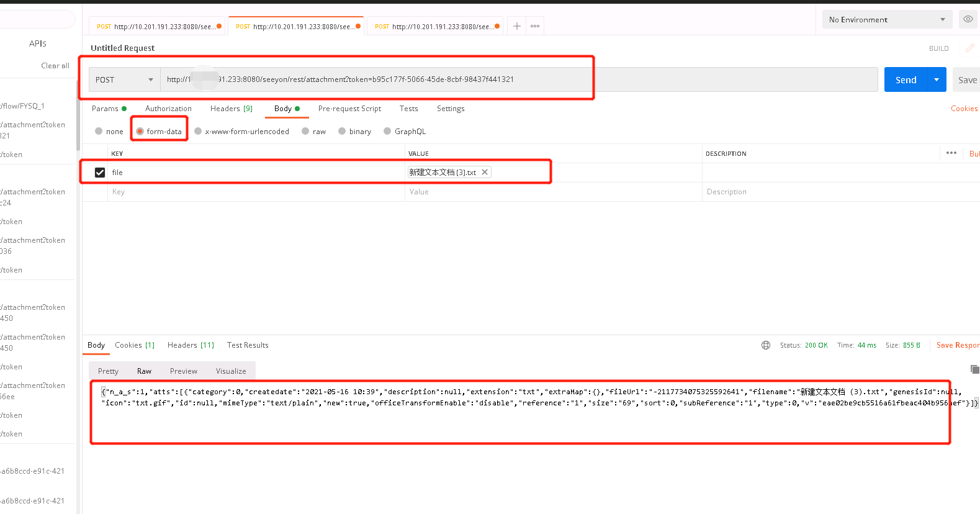Open new request tab with plus icon
The height and width of the screenshot is (514, 980).
tap(516, 26)
